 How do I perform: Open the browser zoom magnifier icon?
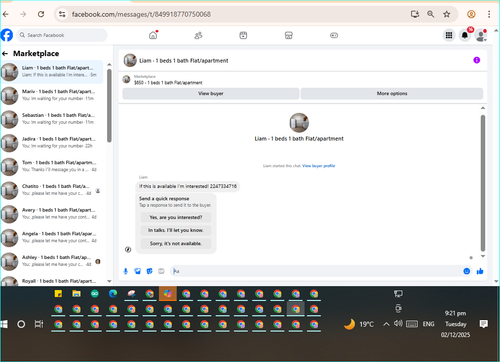point(431,14)
